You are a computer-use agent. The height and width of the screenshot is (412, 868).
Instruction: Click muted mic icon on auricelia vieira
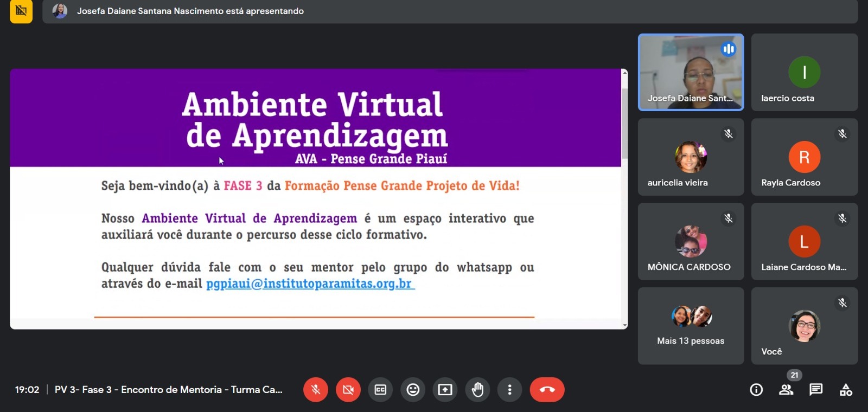point(728,133)
